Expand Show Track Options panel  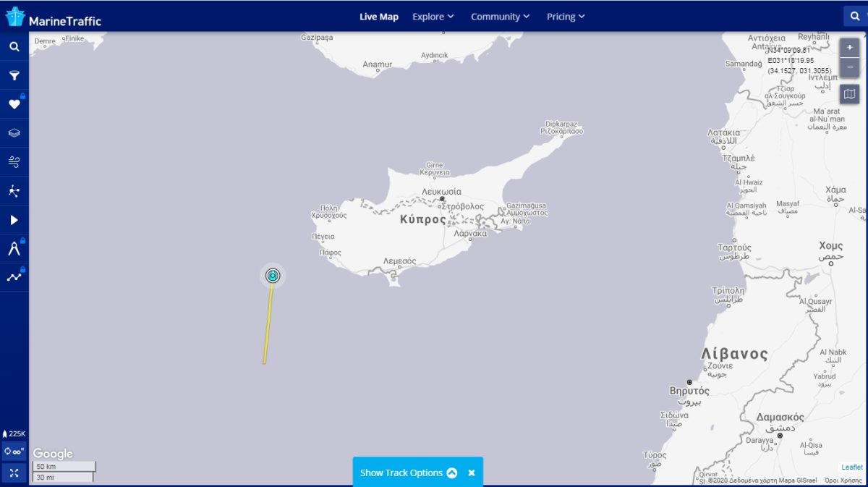409,473
